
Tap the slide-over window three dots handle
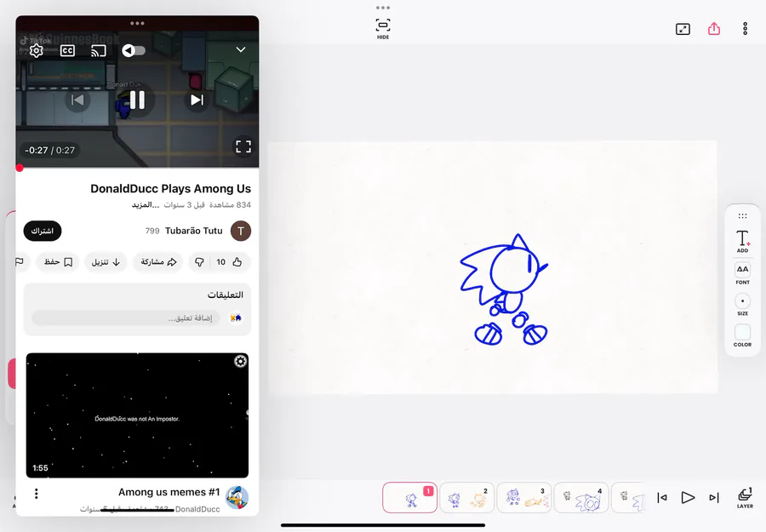click(137, 23)
